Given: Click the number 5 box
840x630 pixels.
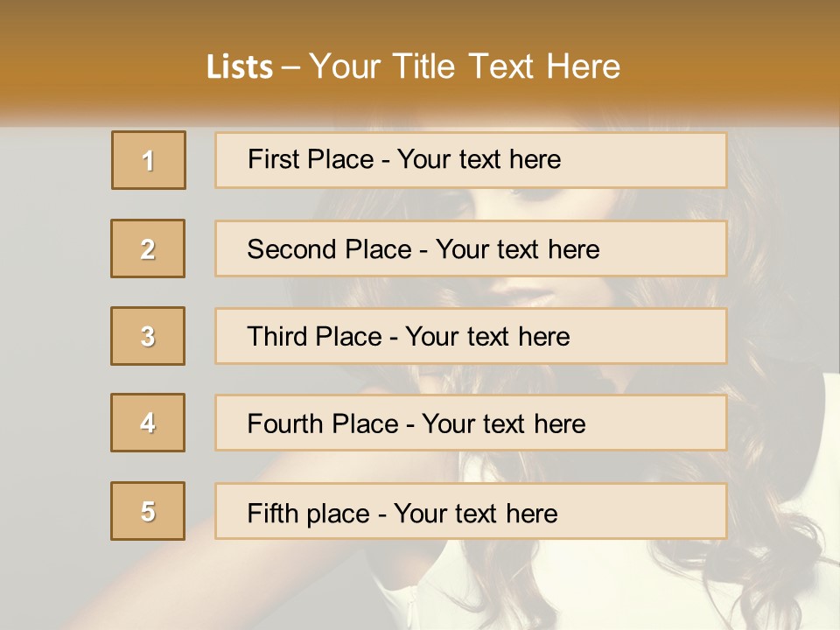Looking at the screenshot, I should coord(148,511).
